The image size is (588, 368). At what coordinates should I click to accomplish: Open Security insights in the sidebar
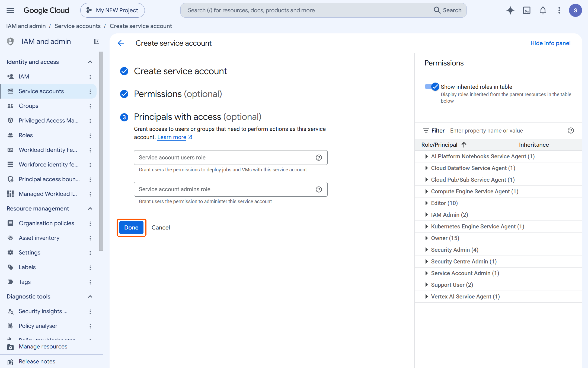(43, 311)
